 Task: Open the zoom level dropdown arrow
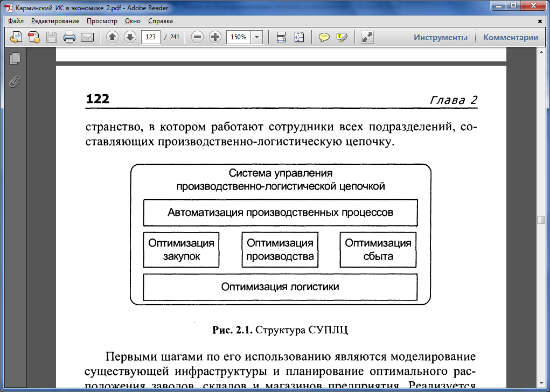click(x=257, y=37)
